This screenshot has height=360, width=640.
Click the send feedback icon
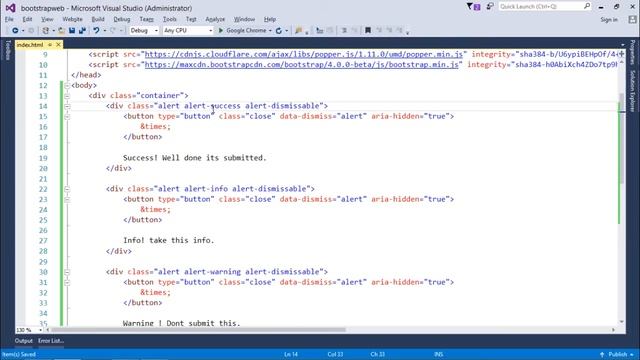pyautogui.click(x=489, y=6)
